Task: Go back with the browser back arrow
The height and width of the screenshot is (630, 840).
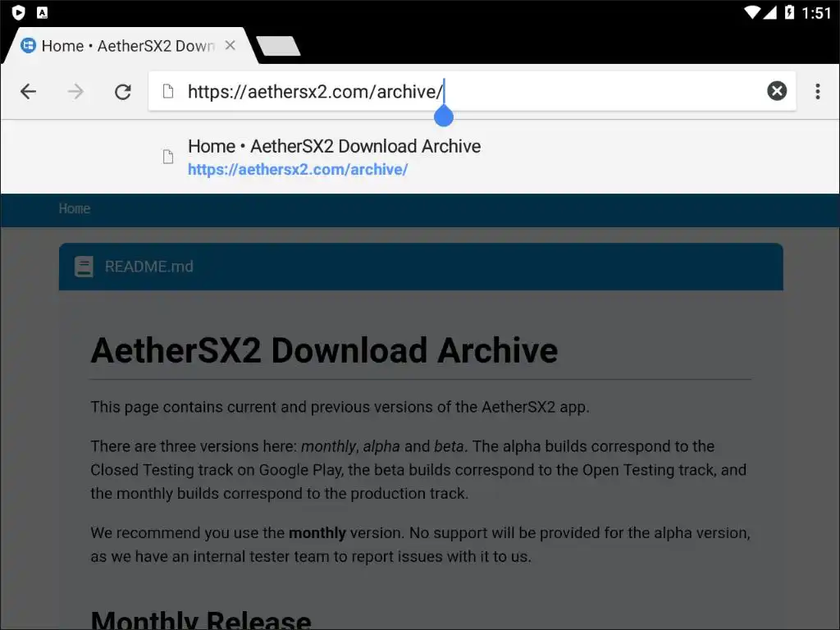Action: coord(29,92)
